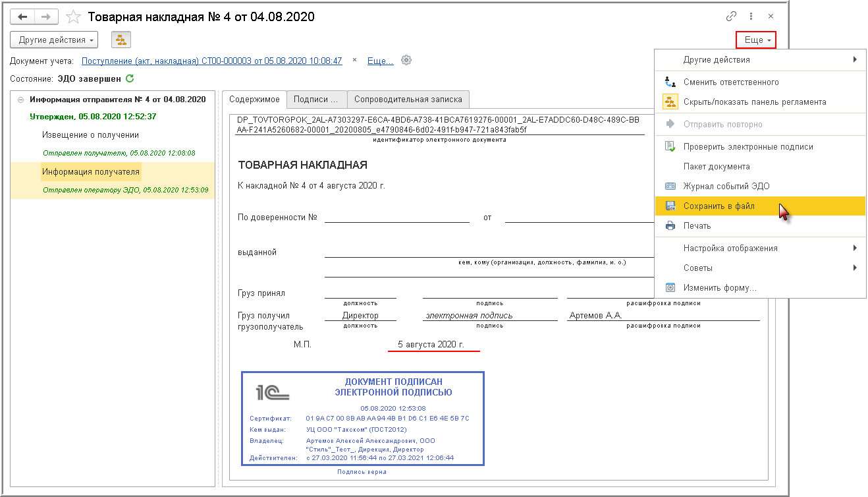This screenshot has width=868, height=497.
Task: Add document to favorites with the star
Action: [x=74, y=17]
